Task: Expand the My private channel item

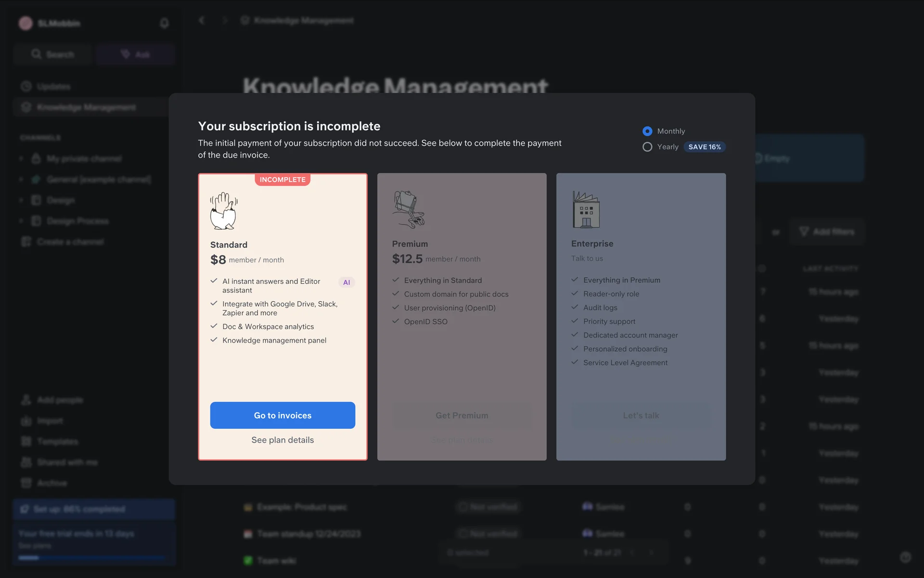Action: tap(21, 158)
